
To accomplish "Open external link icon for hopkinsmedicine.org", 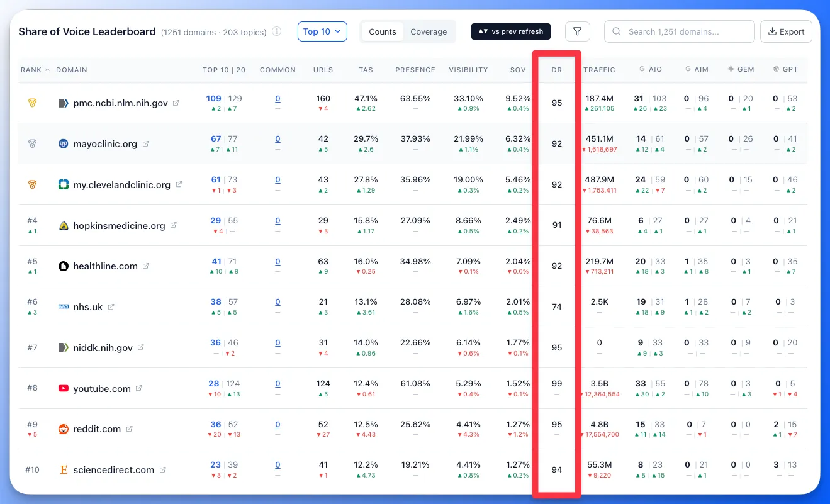I will (x=174, y=225).
